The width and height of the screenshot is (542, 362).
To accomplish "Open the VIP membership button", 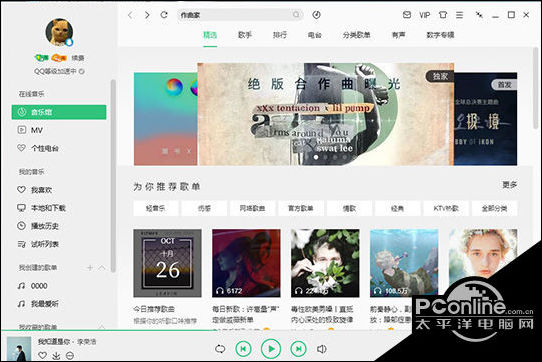I will pyautogui.click(x=424, y=15).
